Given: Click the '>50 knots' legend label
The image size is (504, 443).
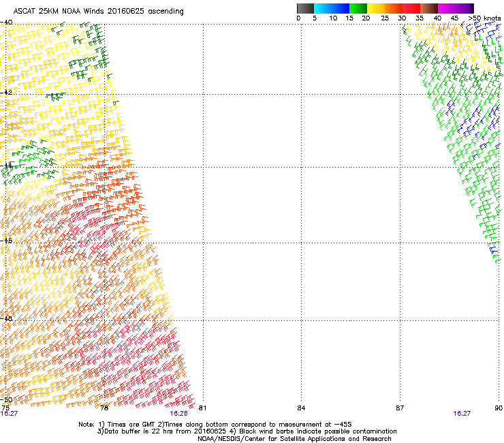Looking at the screenshot, I should click(484, 18).
